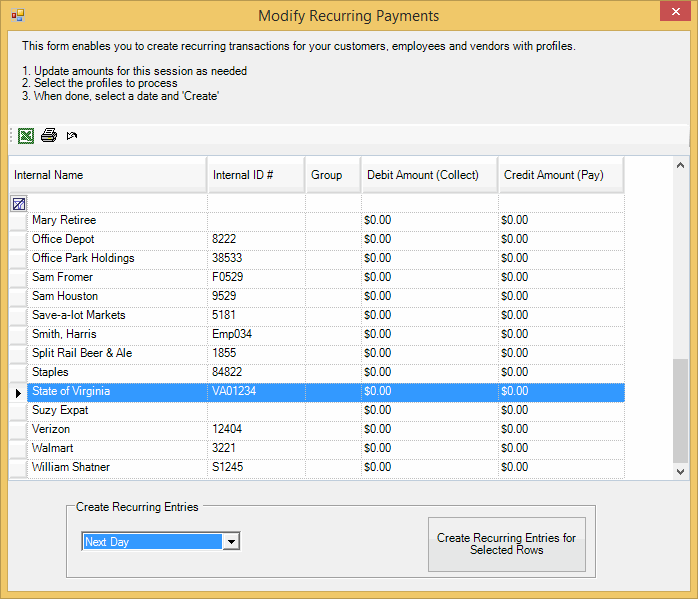Select the William Shatner row name
698x599 pixels.
click(71, 467)
